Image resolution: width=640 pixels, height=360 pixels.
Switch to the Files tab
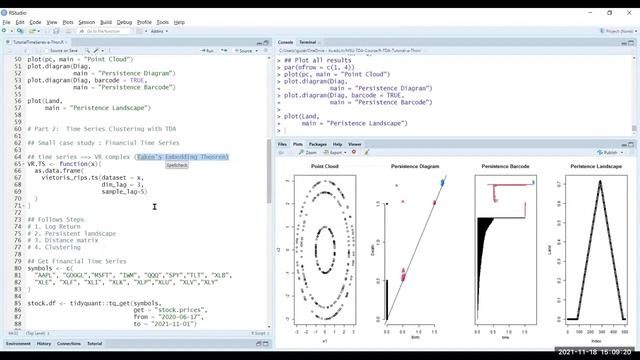[x=282, y=144]
